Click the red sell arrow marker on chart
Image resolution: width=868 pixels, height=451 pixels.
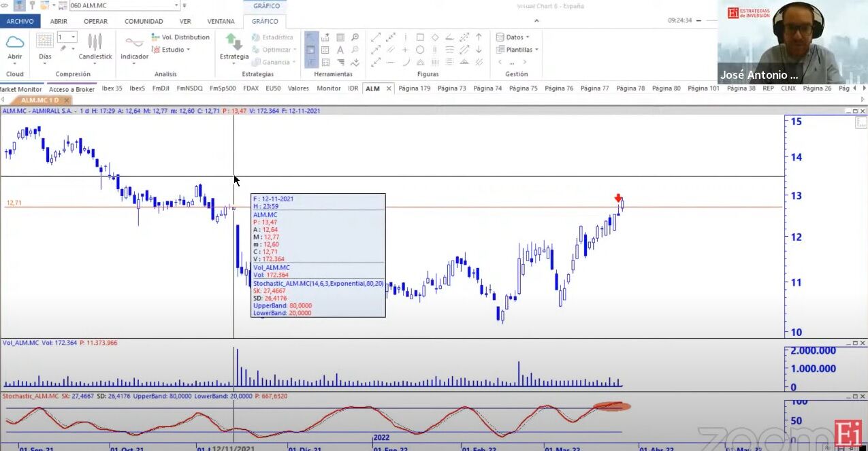click(x=617, y=198)
